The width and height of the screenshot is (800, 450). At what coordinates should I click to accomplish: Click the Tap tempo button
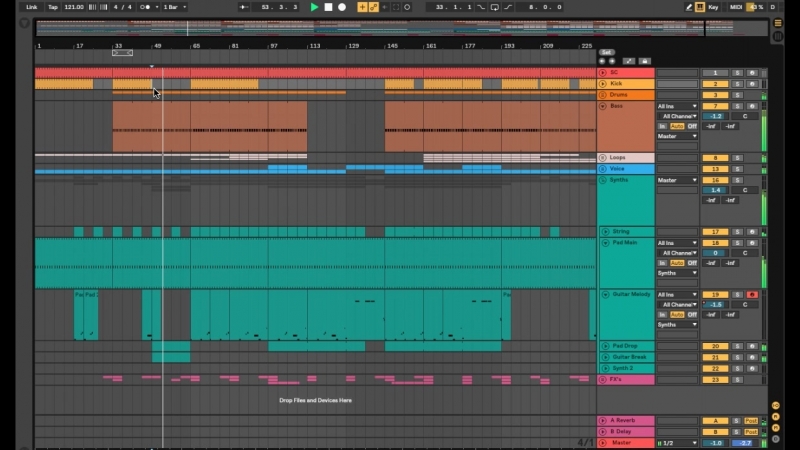[x=53, y=7]
